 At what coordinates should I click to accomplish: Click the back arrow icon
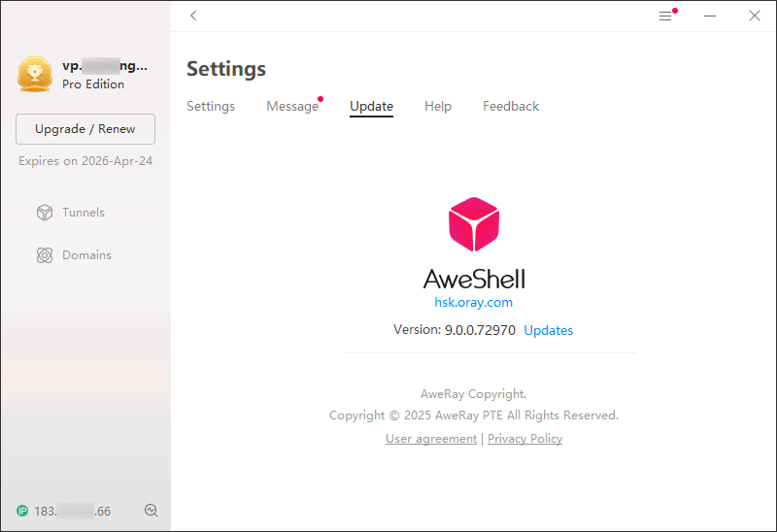point(193,16)
